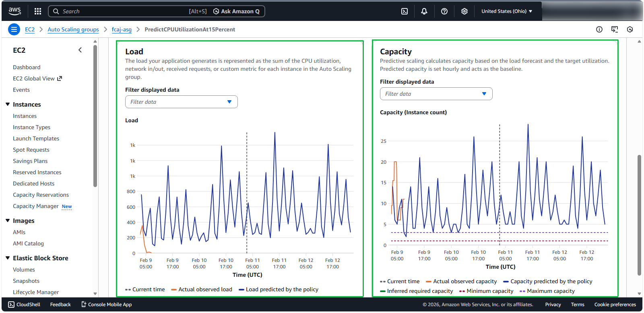Toggle Current time legend in Capacity chart
The height and width of the screenshot is (313, 644).
(x=400, y=281)
